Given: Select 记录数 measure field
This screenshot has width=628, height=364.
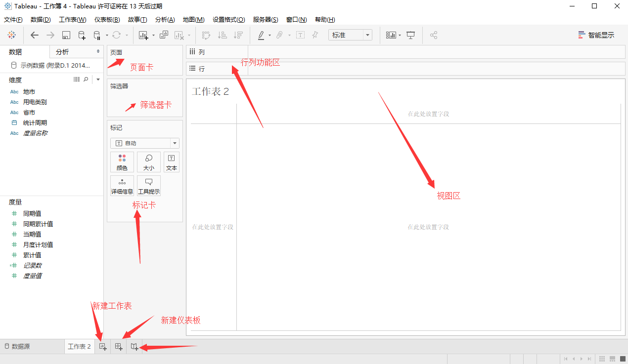Looking at the screenshot, I should 32,266.
